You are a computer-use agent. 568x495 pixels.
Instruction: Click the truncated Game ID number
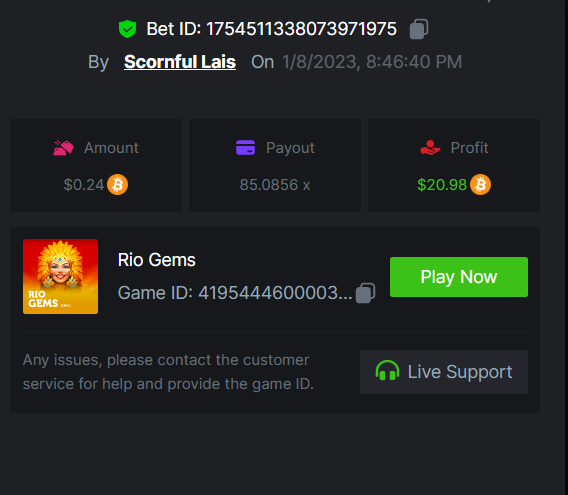click(275, 293)
